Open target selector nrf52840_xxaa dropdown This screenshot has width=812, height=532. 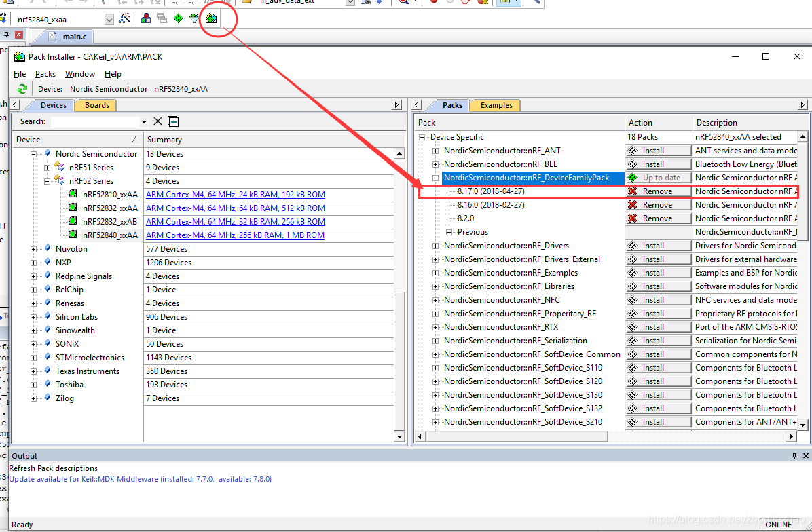109,20
